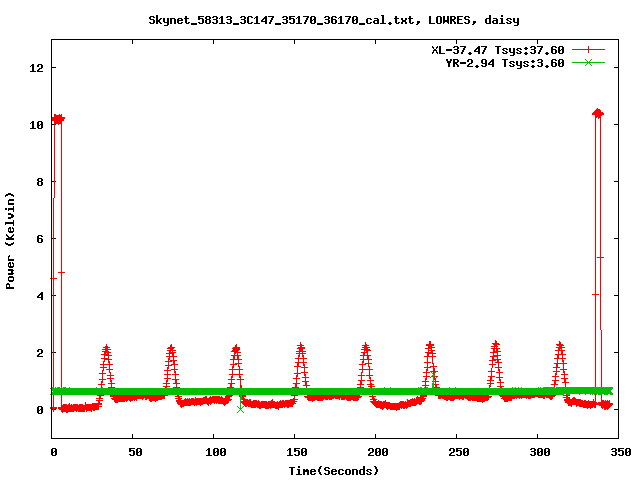Image resolution: width=640 pixels, height=480 pixels.
Task: Click the x-axis tick label 150
Action: coord(297,452)
